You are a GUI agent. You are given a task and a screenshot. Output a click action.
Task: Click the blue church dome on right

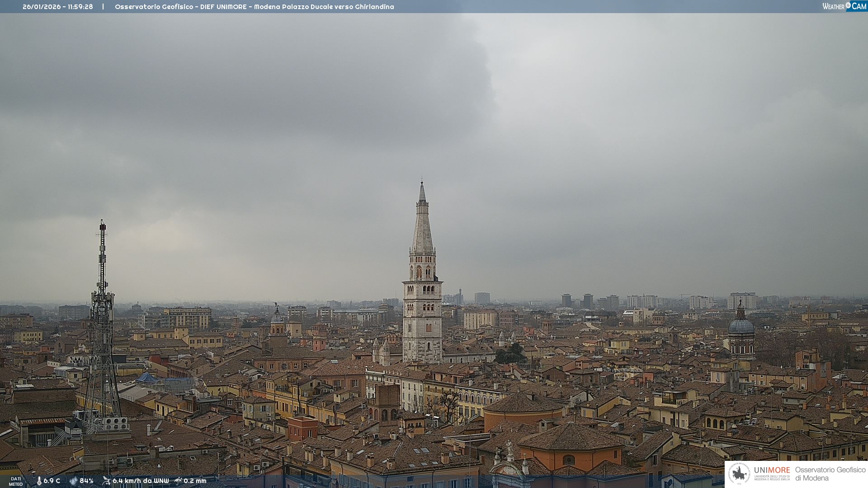point(741,325)
